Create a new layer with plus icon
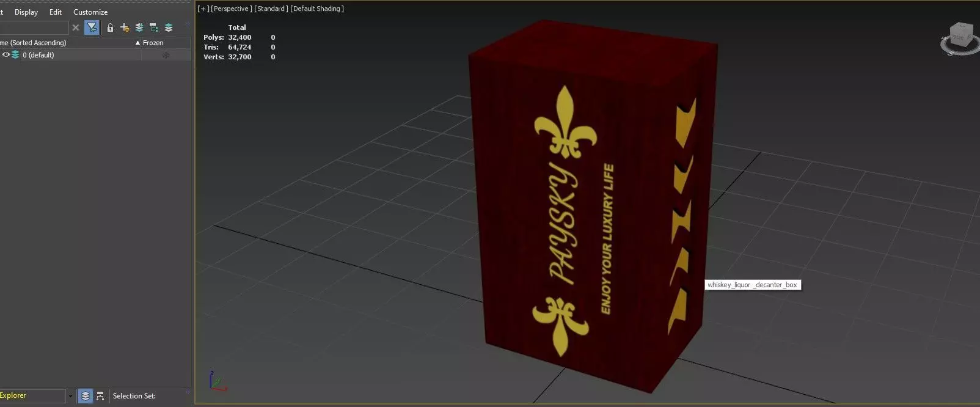Image resolution: width=980 pixels, height=407 pixels. point(125,28)
